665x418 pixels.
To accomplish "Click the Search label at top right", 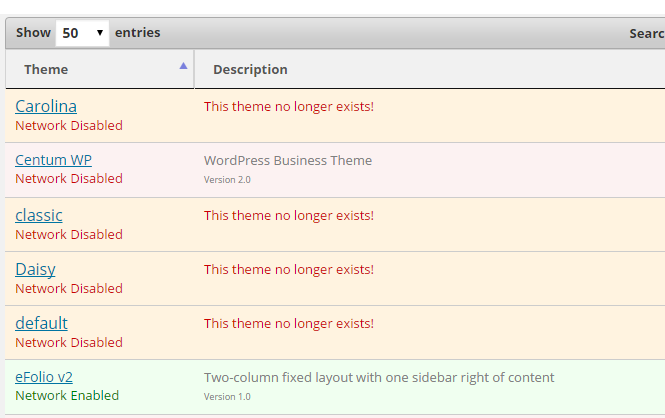I will [646, 33].
